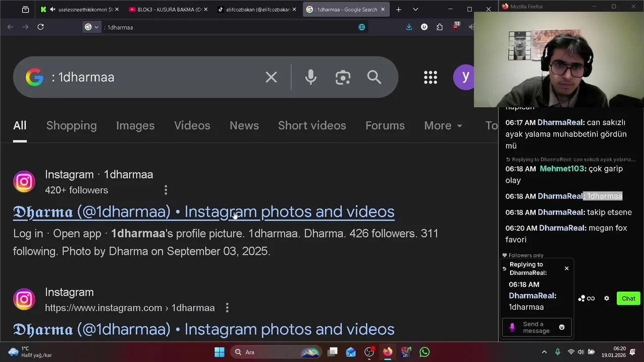The height and width of the screenshot is (362, 644).
Task: Submit search with the magnifier icon
Action: click(374, 77)
